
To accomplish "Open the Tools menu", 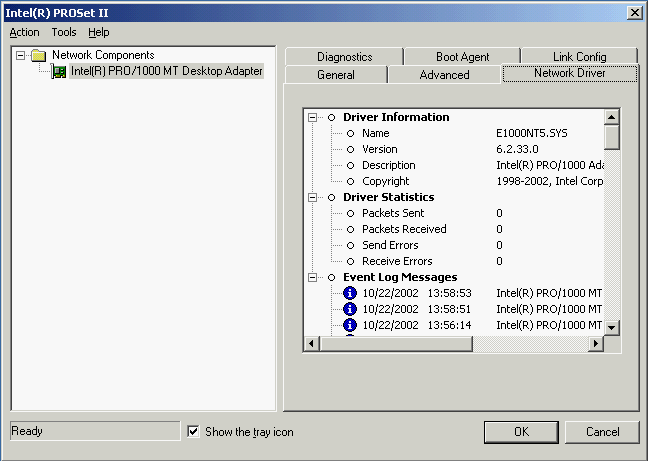I will coord(64,32).
